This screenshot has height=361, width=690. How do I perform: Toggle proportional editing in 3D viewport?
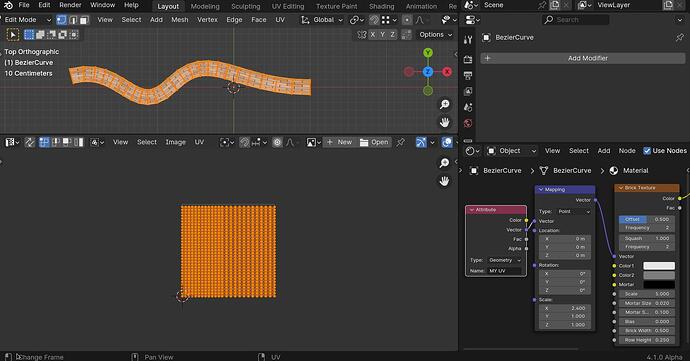pyautogui.click(x=407, y=20)
